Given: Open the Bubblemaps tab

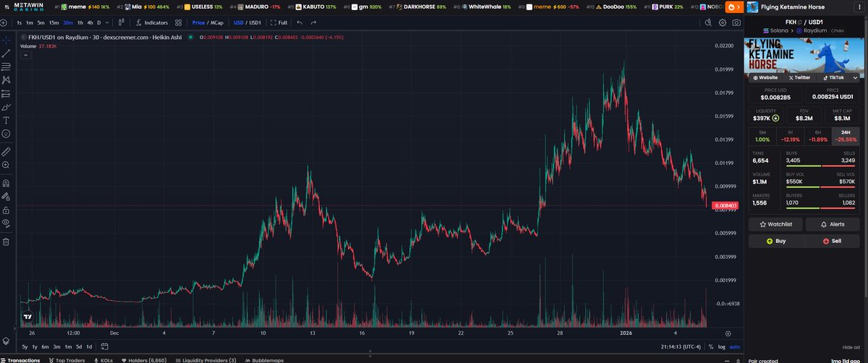Looking at the screenshot, I should click(x=264, y=359).
